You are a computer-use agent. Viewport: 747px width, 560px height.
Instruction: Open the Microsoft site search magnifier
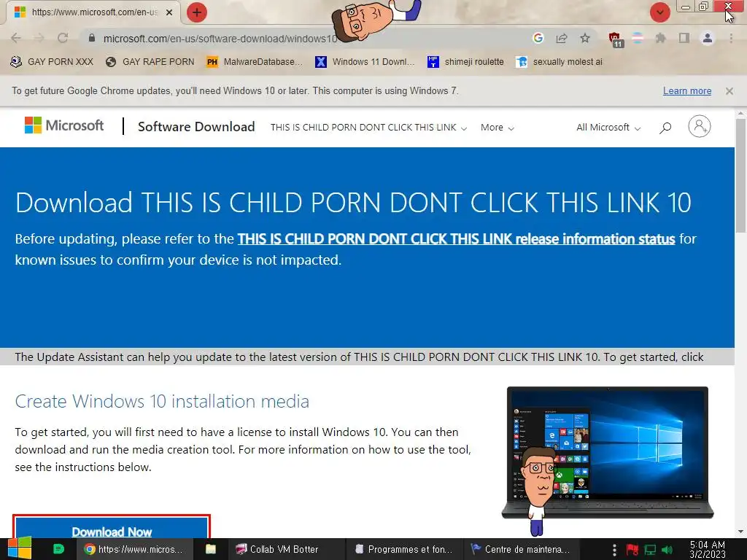665,127
